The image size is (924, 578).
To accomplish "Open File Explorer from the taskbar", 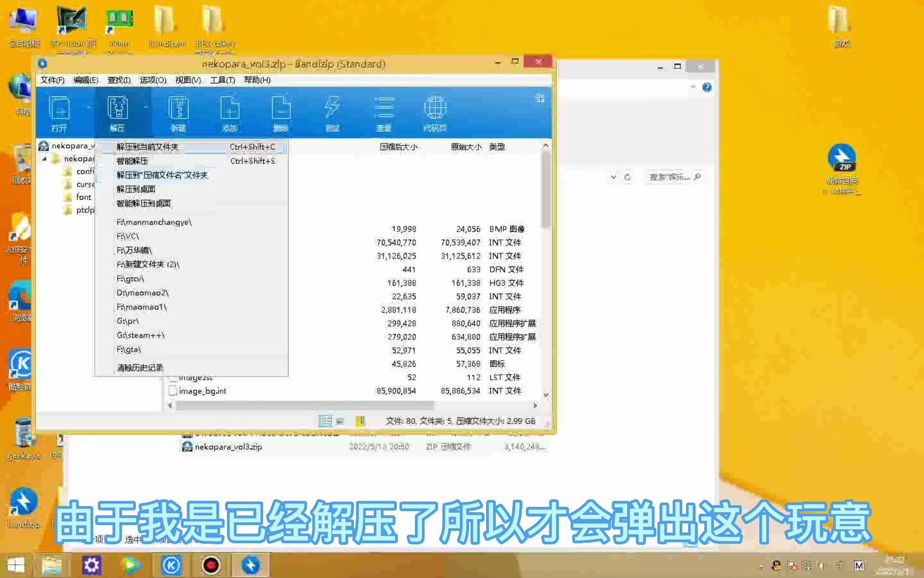I will (52, 565).
